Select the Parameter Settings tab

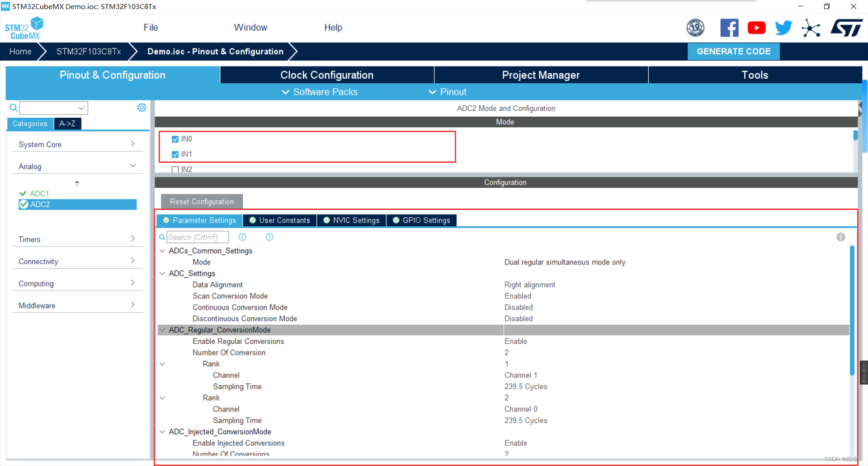tap(199, 220)
